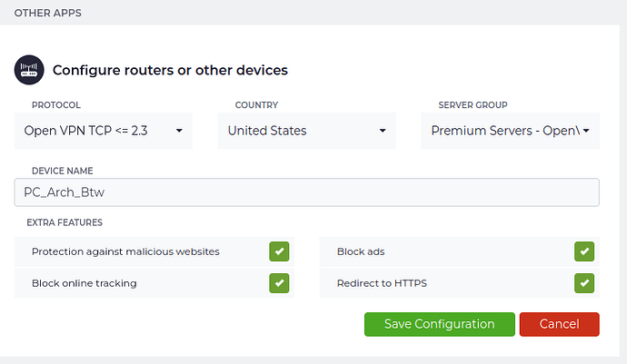Open the Open VPN TCP protocol dropdown
This screenshot has width=627, height=364.
coord(104,131)
